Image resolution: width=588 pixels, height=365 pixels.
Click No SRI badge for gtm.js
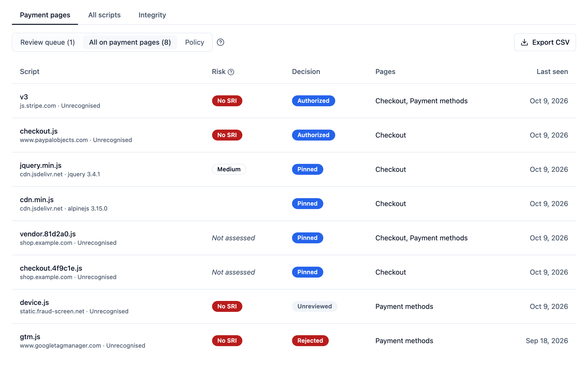[x=227, y=341]
